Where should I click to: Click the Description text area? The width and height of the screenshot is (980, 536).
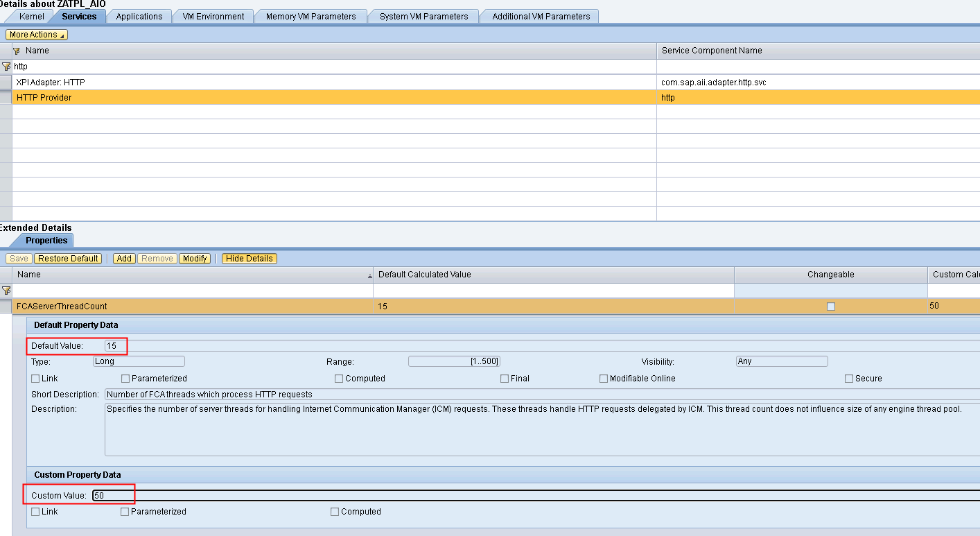tap(542, 429)
